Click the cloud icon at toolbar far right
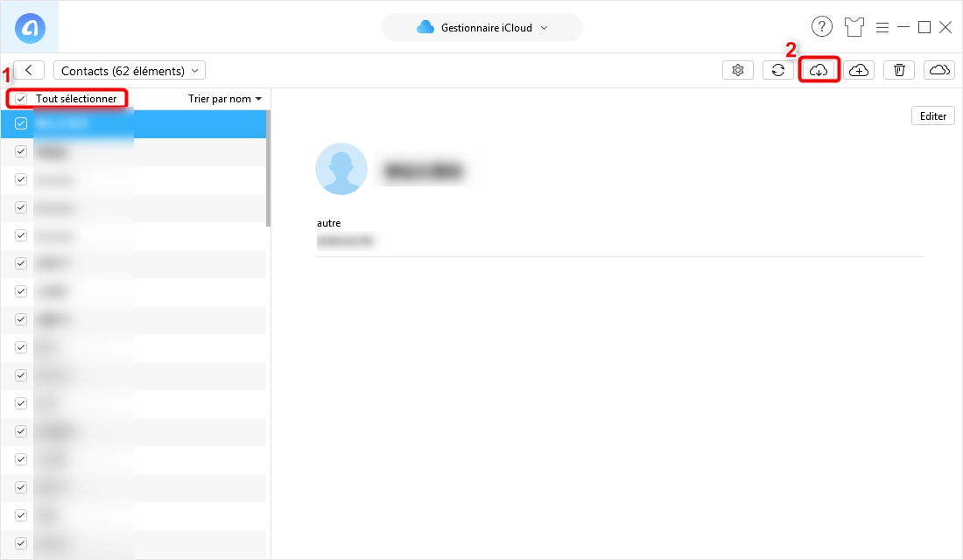 [939, 70]
